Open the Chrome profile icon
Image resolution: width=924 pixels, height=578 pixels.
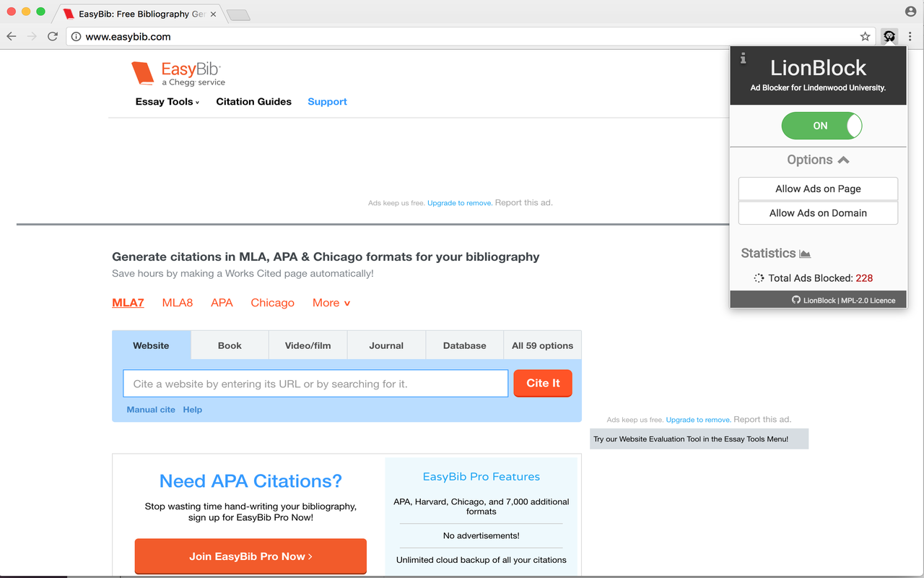[x=910, y=12]
